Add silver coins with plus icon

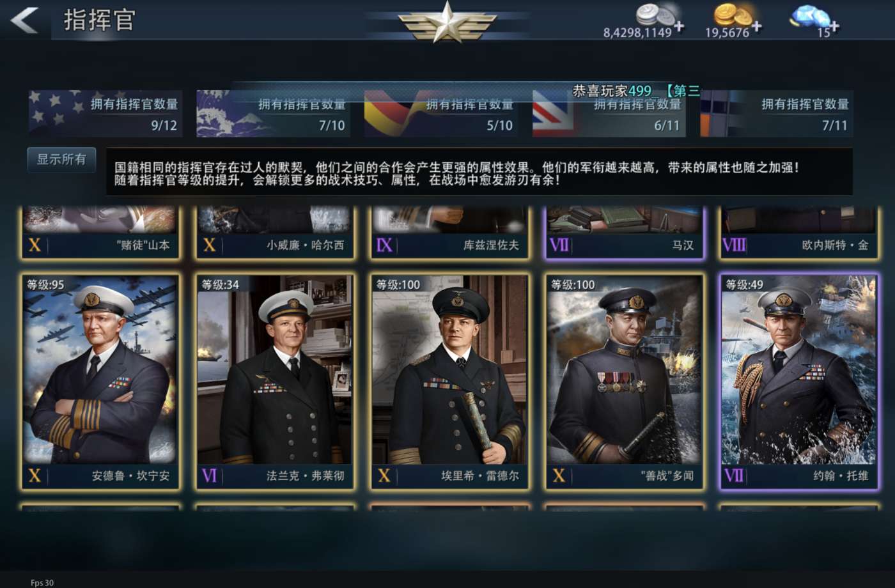pos(679,26)
